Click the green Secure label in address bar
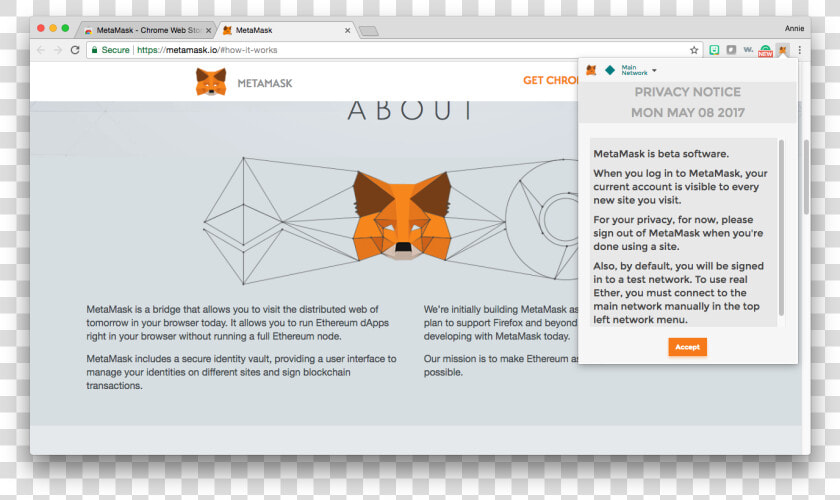The height and width of the screenshot is (500, 840). (x=115, y=50)
